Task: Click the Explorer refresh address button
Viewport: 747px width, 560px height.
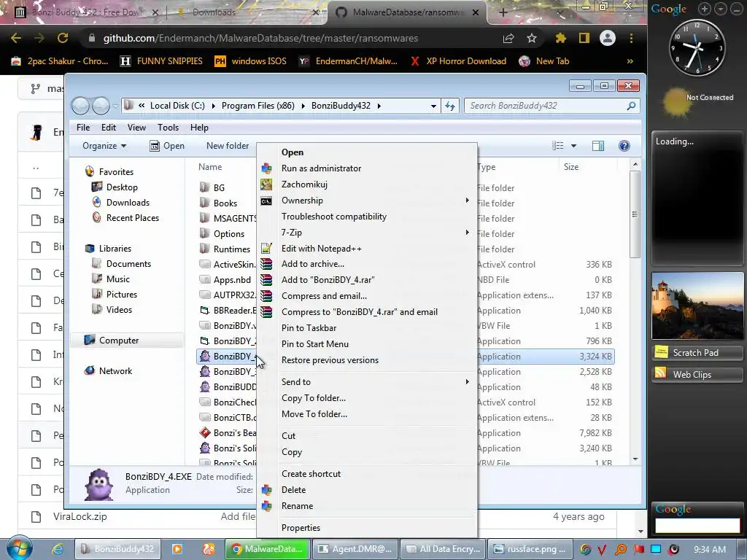Action: tap(449, 106)
